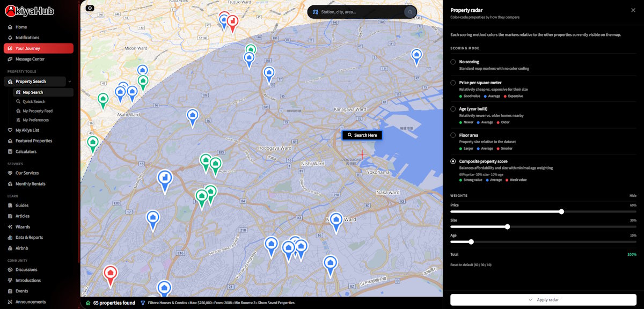644x309 pixels.
Task: Open My Property Feed
Action: [x=38, y=111]
